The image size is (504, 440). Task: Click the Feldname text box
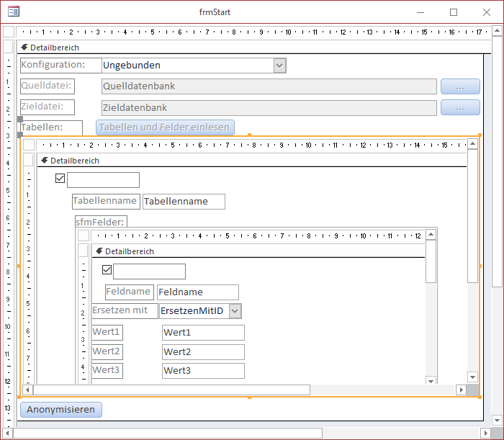point(197,292)
